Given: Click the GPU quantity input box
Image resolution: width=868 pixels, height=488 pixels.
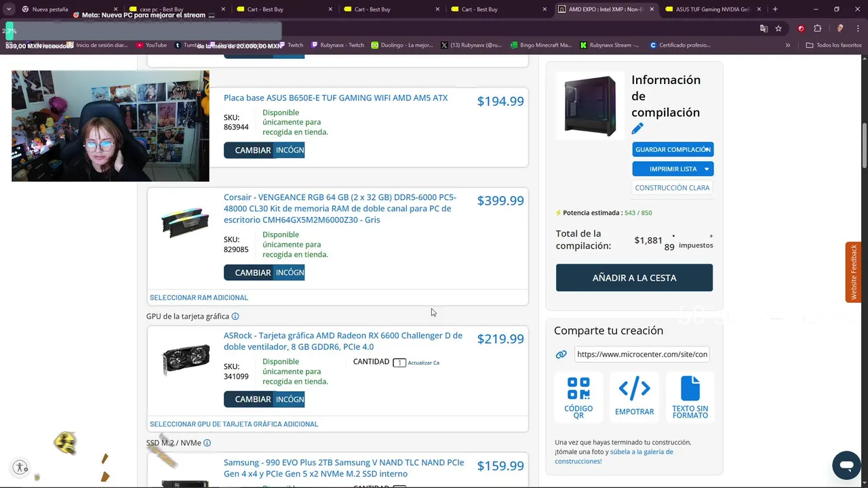Looking at the screenshot, I should (x=399, y=363).
